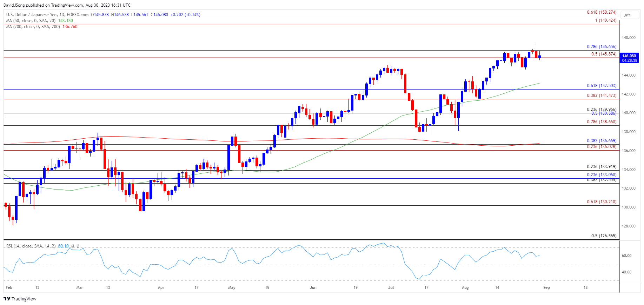
Task: Select the MA (200, close, 0, SMA, 200) legend
Action: click(33, 27)
